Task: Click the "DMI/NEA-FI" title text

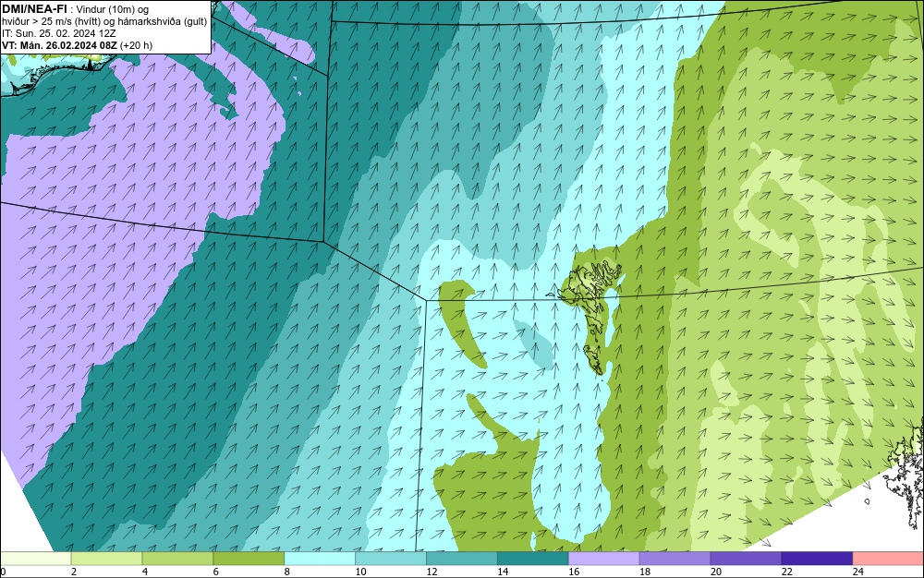Action: point(34,8)
